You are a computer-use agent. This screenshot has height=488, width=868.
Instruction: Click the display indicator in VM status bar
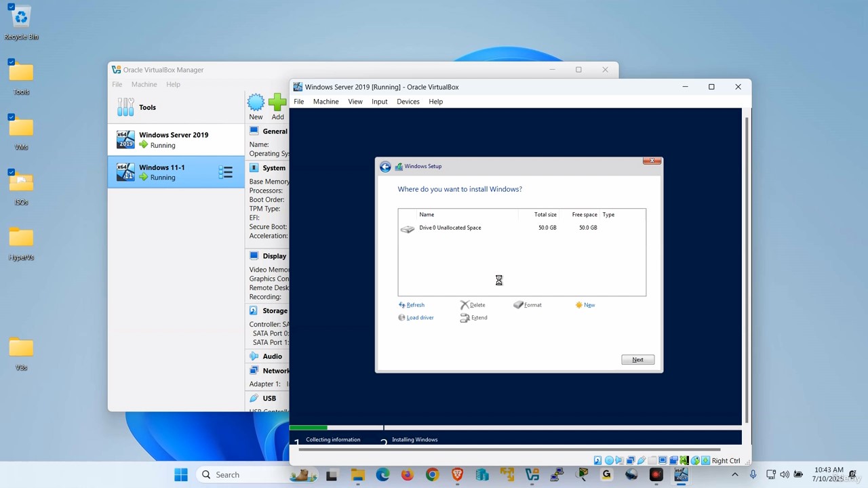coord(663,460)
